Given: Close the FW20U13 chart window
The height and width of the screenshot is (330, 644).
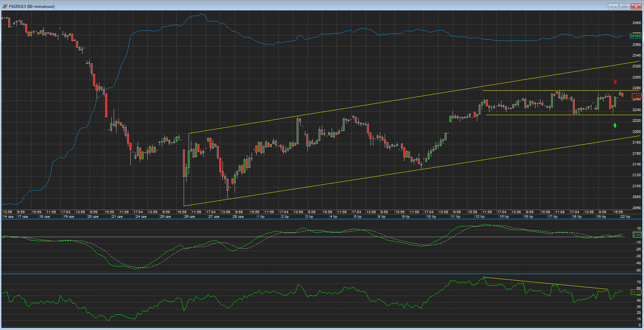Looking at the screenshot, I should point(636,6).
